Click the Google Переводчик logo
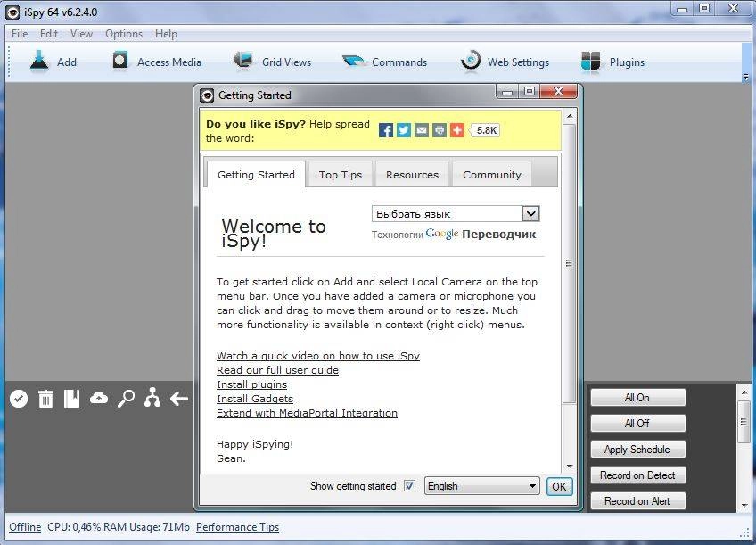This screenshot has width=756, height=545. coord(481,235)
